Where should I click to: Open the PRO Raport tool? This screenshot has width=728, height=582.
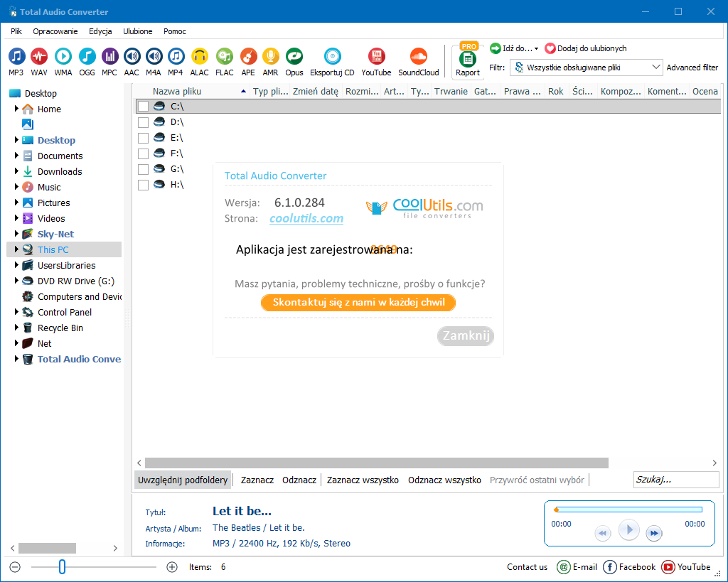tap(468, 60)
